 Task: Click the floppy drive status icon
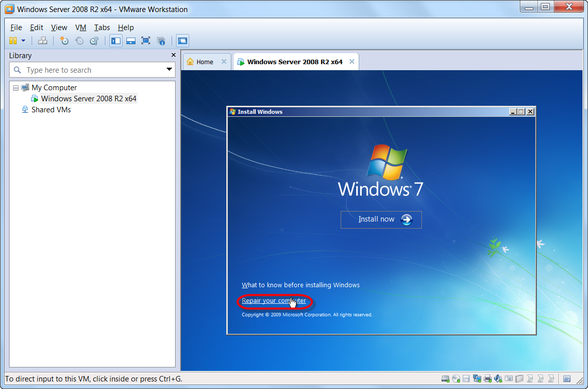[x=466, y=379]
